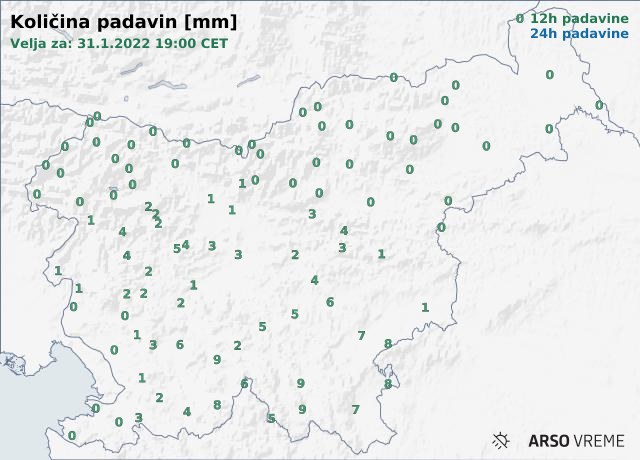
Task: Click the 5 value touching a 4
Action: click(x=177, y=249)
